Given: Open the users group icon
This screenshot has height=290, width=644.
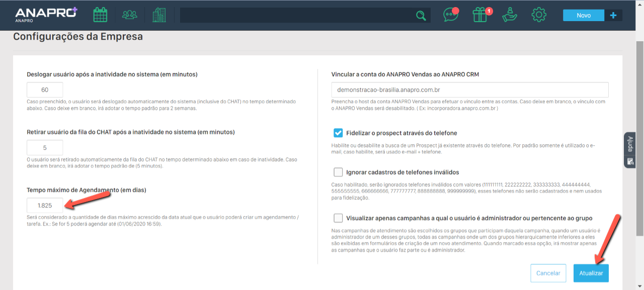Looking at the screenshot, I should (x=129, y=15).
